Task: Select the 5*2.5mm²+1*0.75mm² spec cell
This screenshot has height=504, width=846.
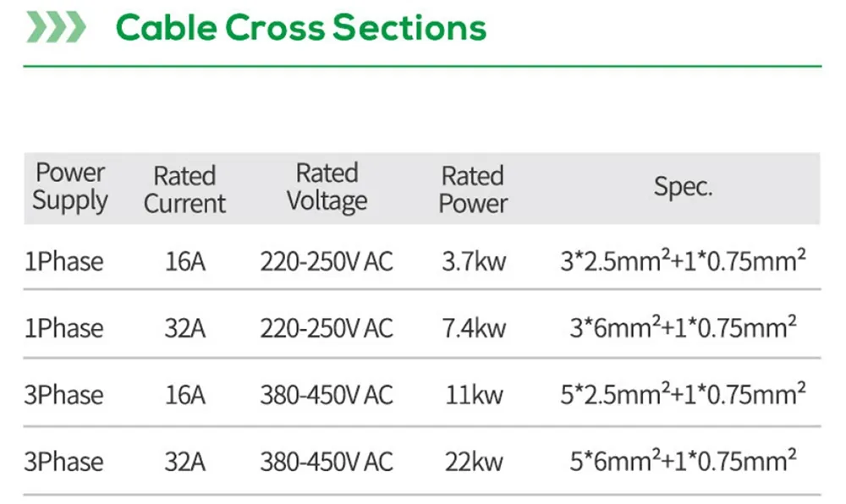Action: click(x=683, y=394)
